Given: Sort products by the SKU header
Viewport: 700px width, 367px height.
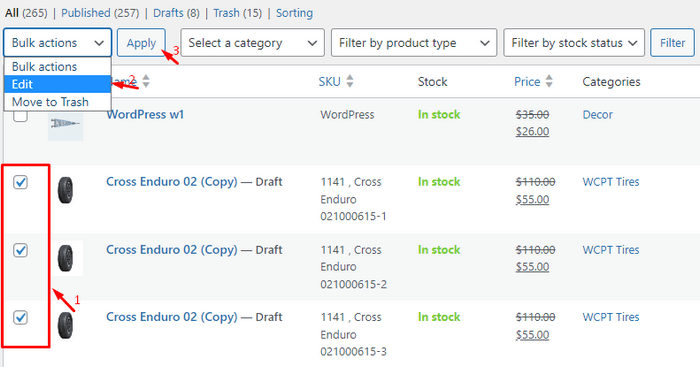Looking at the screenshot, I should 329,82.
